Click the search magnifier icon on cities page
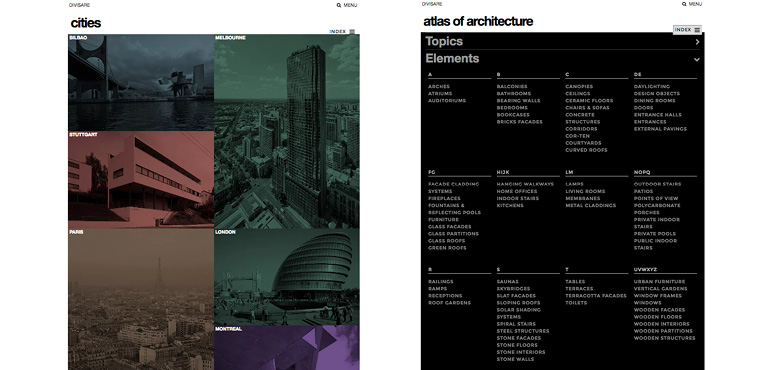This screenshot has height=370, width=760. (339, 5)
